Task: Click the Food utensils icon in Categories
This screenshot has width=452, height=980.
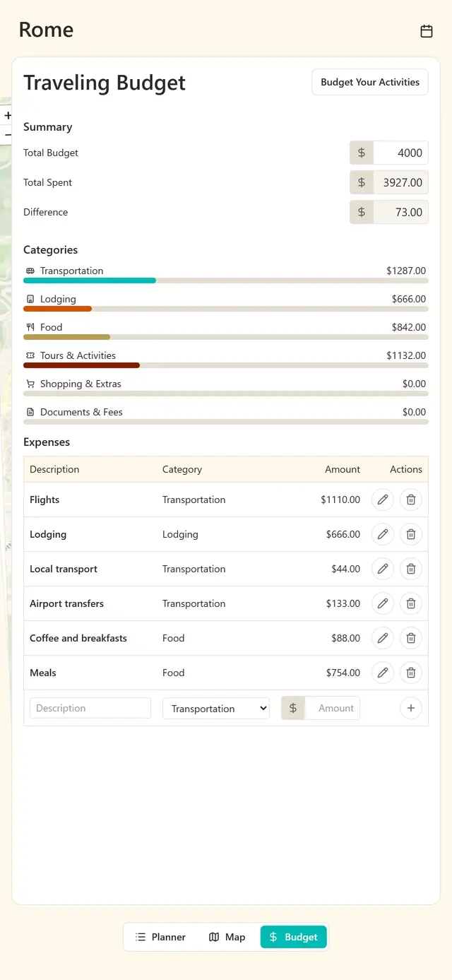Action: pos(29,326)
